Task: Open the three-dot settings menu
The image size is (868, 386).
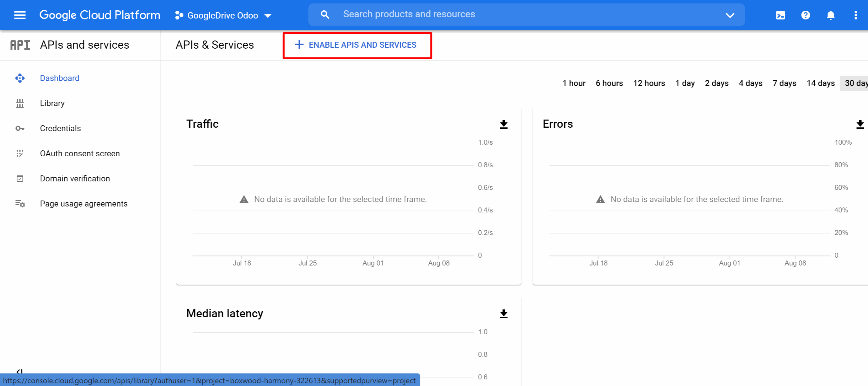Action: 855,15
